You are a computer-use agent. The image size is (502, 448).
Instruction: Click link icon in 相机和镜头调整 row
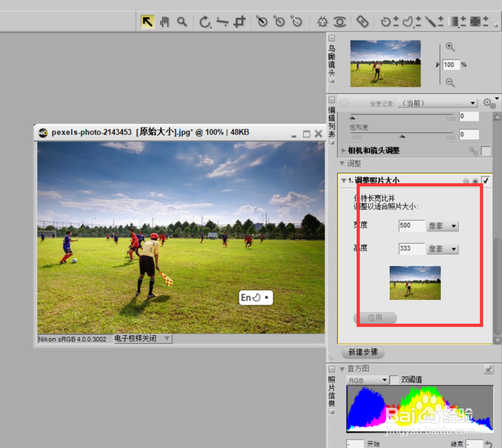point(473,151)
